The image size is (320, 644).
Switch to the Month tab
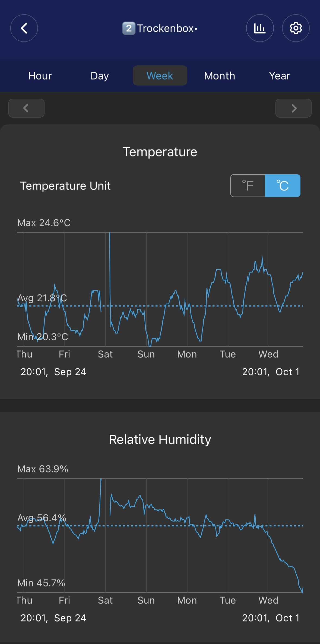click(x=220, y=76)
